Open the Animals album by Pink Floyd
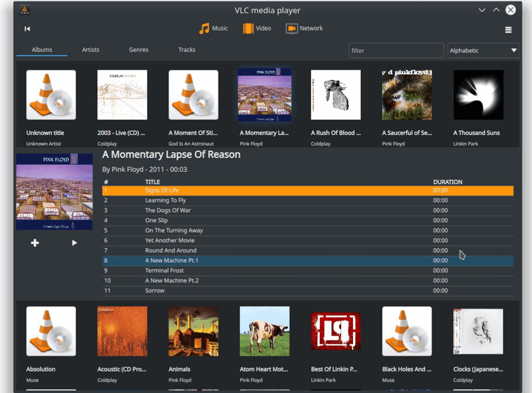532x393 pixels. coord(194,331)
